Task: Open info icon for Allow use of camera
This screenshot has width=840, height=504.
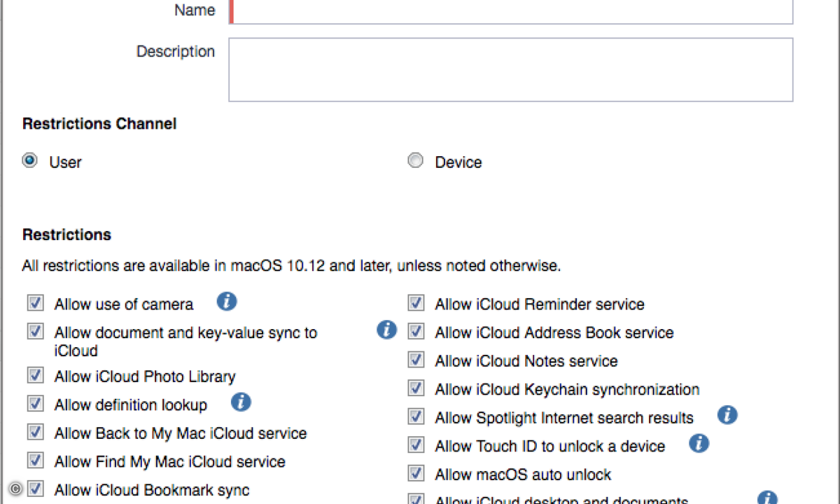Action: coord(227,302)
